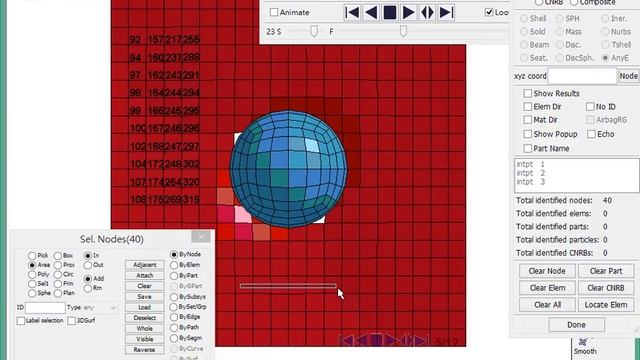Click the Clear All button
This screenshot has width=640, height=360.
click(547, 305)
